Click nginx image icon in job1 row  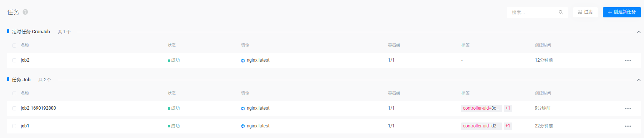tap(243, 126)
